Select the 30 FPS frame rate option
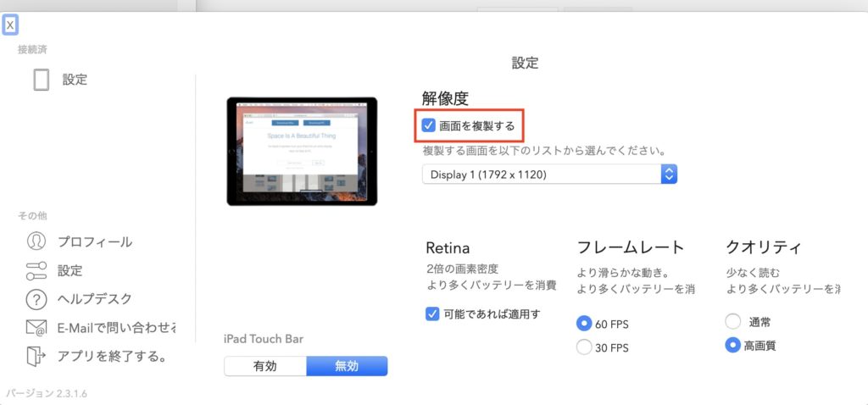The height and width of the screenshot is (405, 868). (583, 347)
